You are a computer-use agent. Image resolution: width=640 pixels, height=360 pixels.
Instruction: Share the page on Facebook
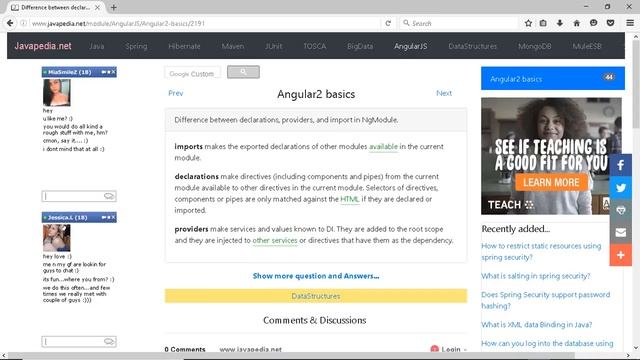tap(620, 165)
